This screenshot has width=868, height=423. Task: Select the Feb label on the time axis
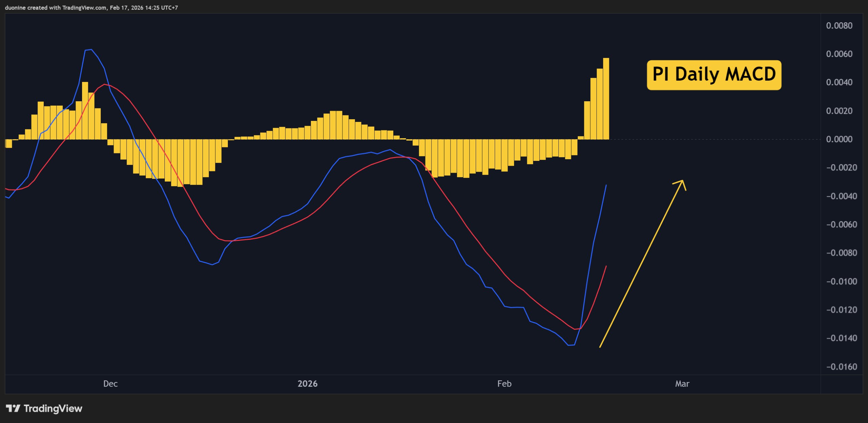point(504,384)
